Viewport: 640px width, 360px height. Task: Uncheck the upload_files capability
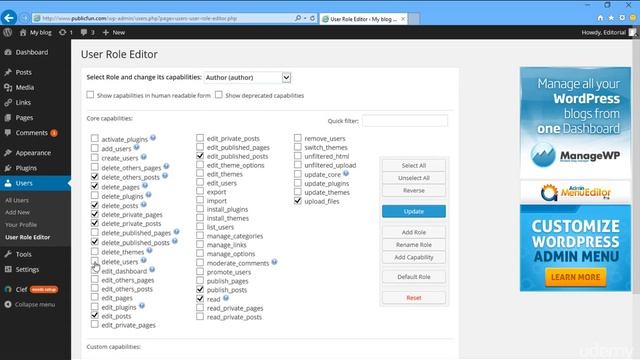tap(298, 201)
